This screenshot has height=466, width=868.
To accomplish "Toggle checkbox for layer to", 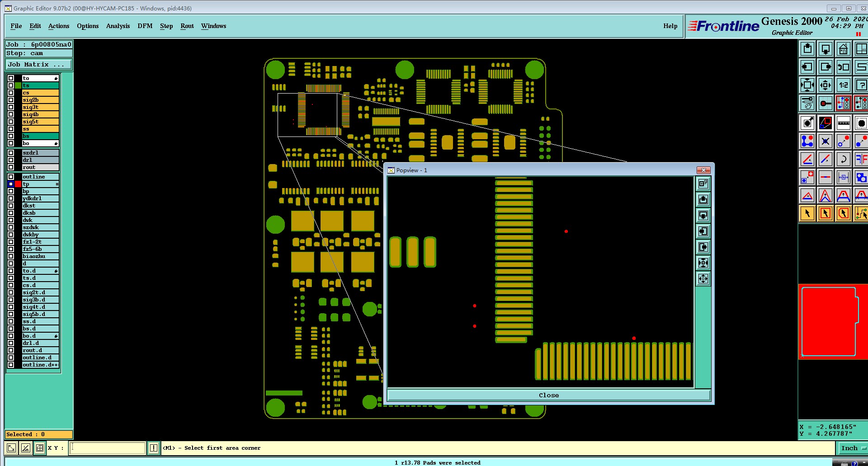I will click(11, 78).
